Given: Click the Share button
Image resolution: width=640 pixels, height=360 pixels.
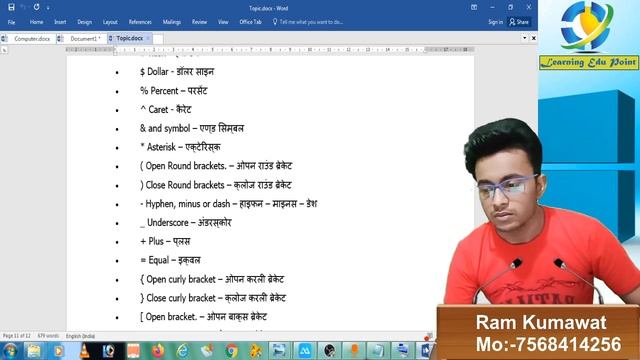Looking at the screenshot, I should click(519, 22).
